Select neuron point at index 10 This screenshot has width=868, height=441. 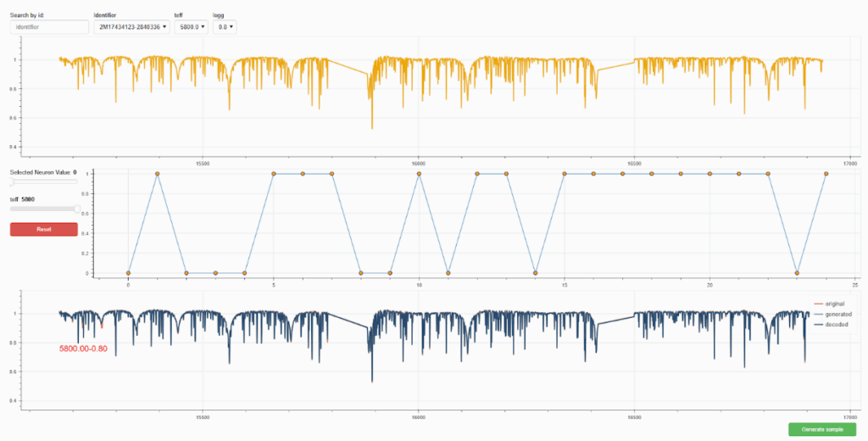[x=419, y=174]
